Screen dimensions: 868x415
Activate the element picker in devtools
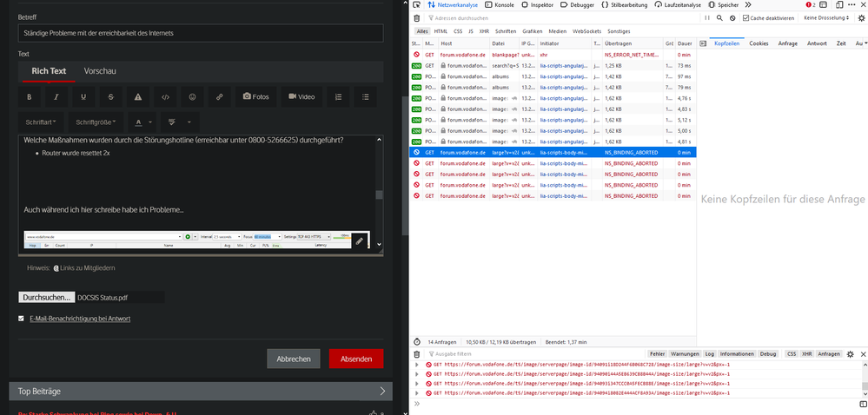click(417, 4)
